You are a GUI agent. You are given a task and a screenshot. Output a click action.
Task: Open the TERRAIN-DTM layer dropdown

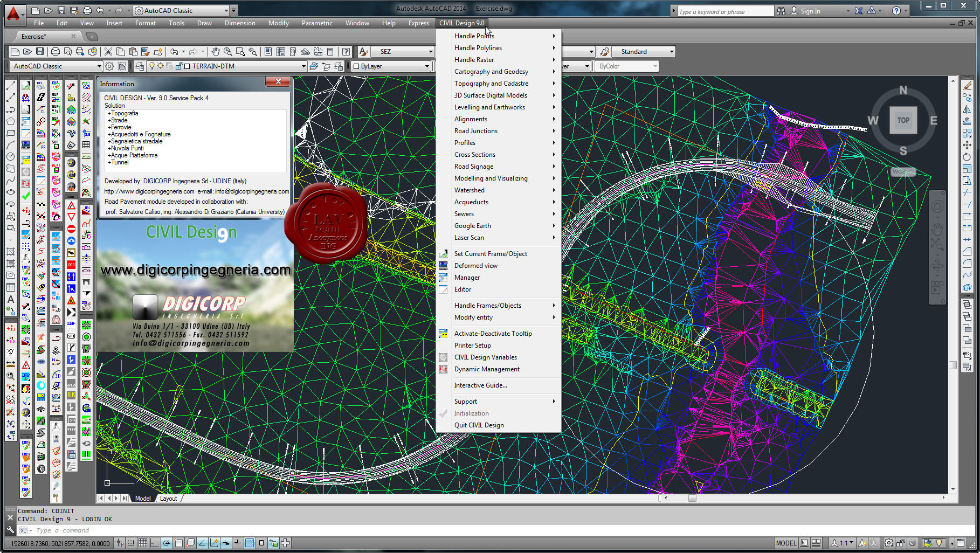click(x=226, y=66)
